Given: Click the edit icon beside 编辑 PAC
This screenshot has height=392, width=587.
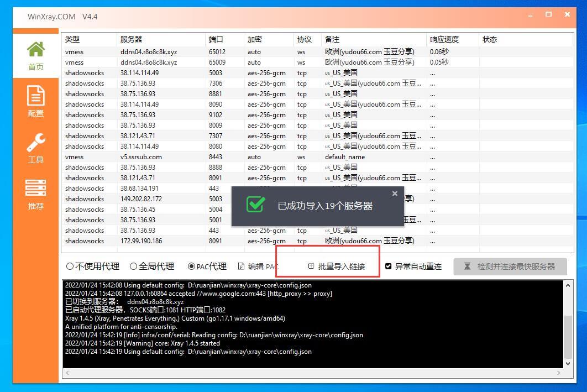Looking at the screenshot, I should (242, 266).
